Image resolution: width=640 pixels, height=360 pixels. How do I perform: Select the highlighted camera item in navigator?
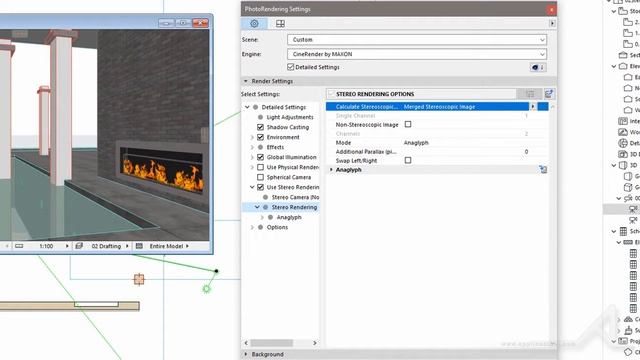[622, 209]
